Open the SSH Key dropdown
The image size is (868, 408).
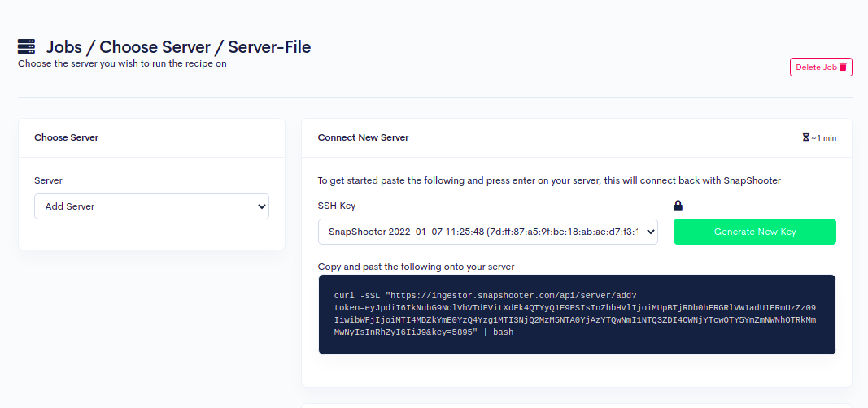[488, 232]
